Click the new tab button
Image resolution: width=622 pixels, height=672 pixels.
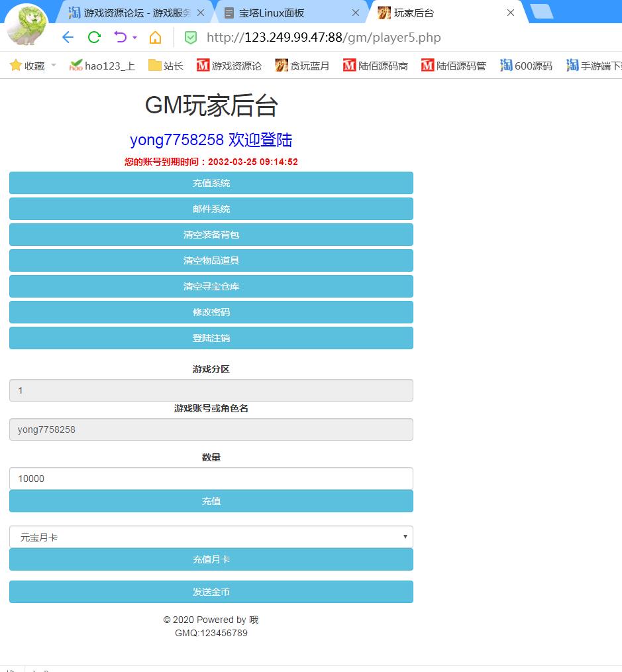click(542, 12)
